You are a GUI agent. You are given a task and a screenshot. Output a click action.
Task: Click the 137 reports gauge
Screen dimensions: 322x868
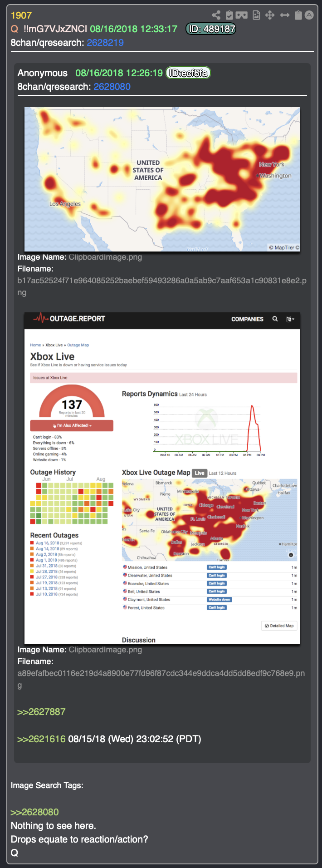coord(72,402)
